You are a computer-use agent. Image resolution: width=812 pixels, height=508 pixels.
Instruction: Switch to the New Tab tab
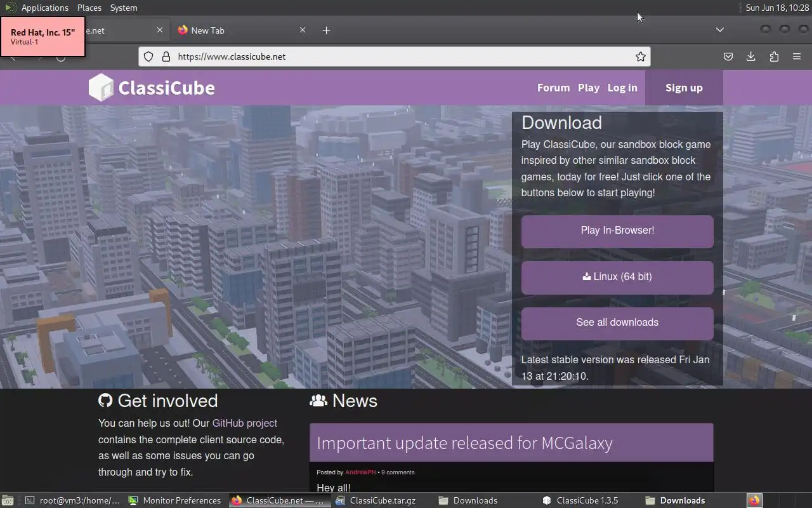pyautogui.click(x=241, y=30)
